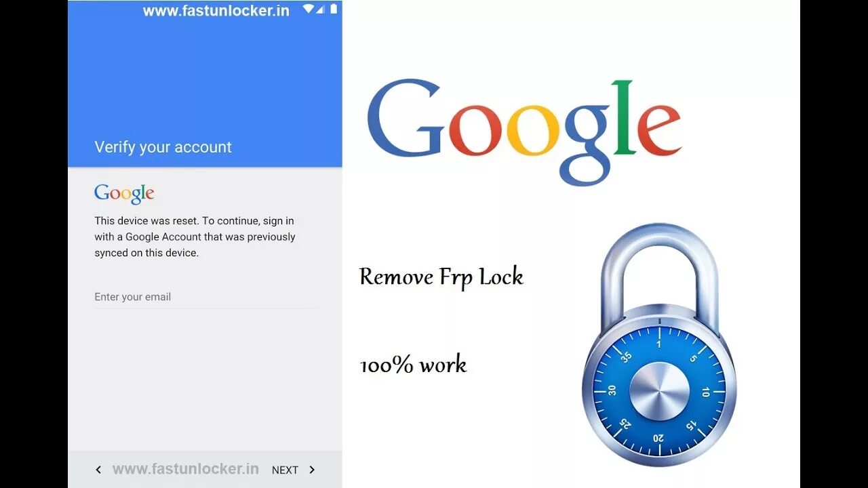
Task: Tap the battery status icon
Action: point(333,9)
